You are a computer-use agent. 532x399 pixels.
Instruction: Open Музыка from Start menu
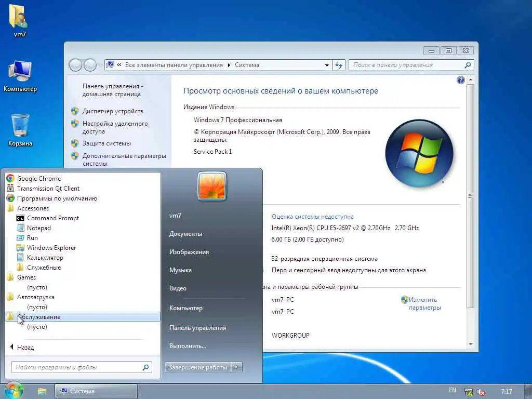[x=180, y=270]
